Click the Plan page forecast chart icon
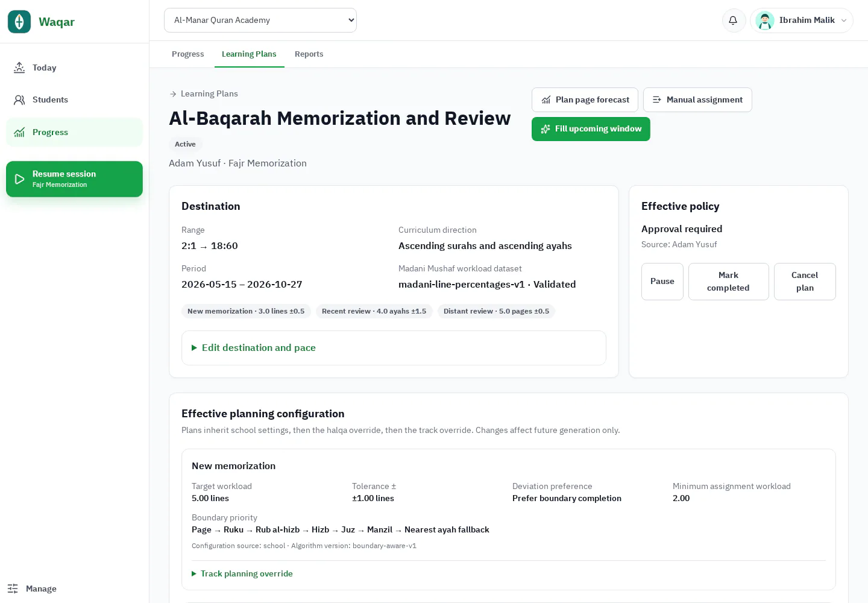 click(546, 100)
